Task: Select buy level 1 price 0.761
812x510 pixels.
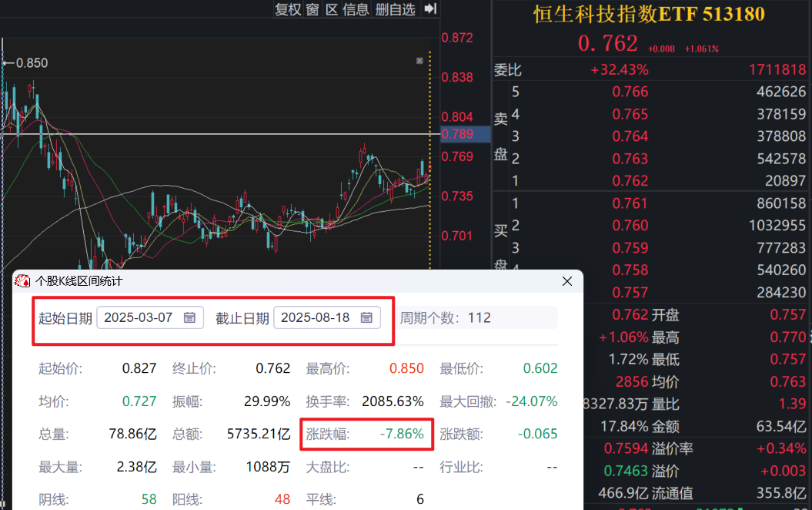Action: (x=630, y=203)
